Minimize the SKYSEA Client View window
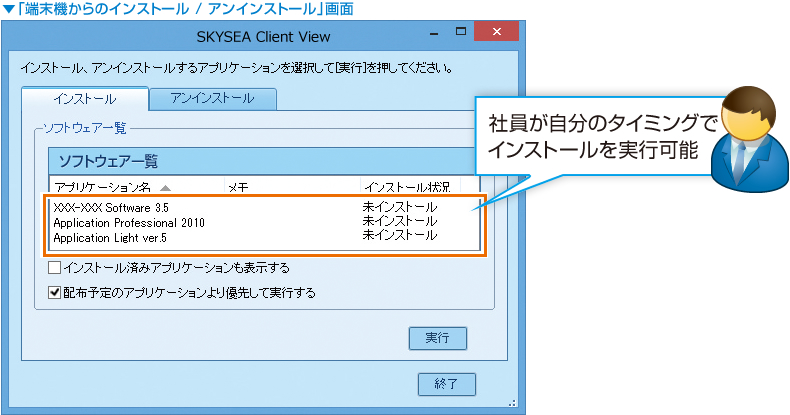The width and height of the screenshot is (790, 415). [x=434, y=33]
